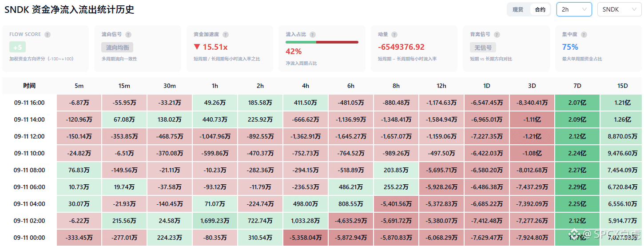Open the 2h interval dropdown

tap(574, 9)
